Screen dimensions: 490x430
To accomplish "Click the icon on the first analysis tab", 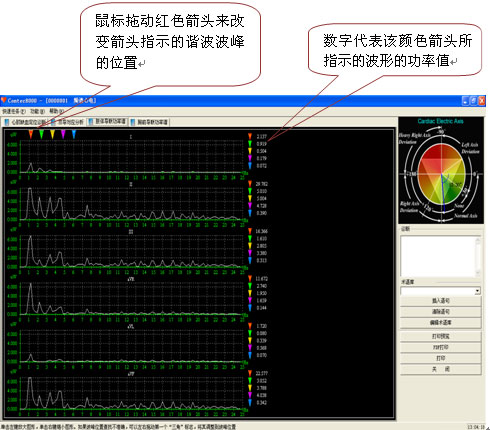I will tap(7, 122).
